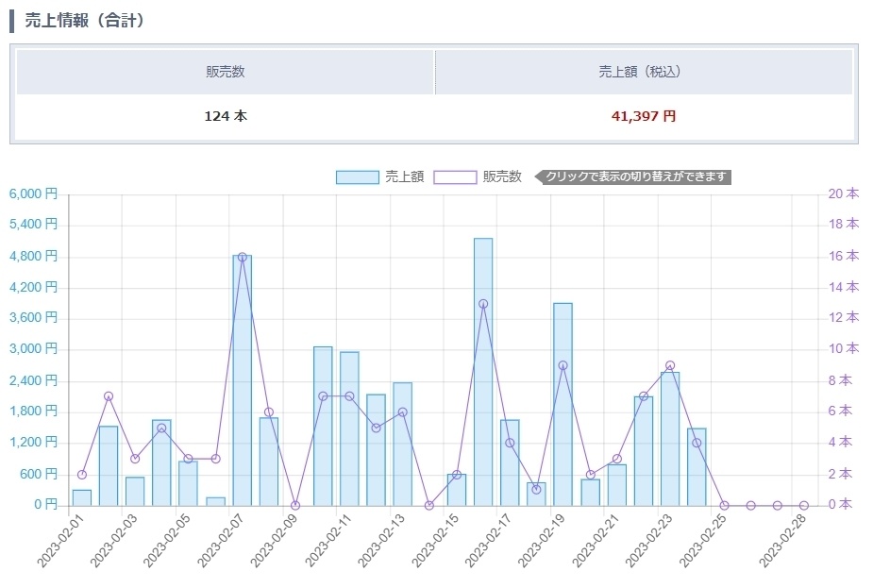873x588 pixels.
Task: Click the sales bar for 2023-02-13
Action: point(403,444)
